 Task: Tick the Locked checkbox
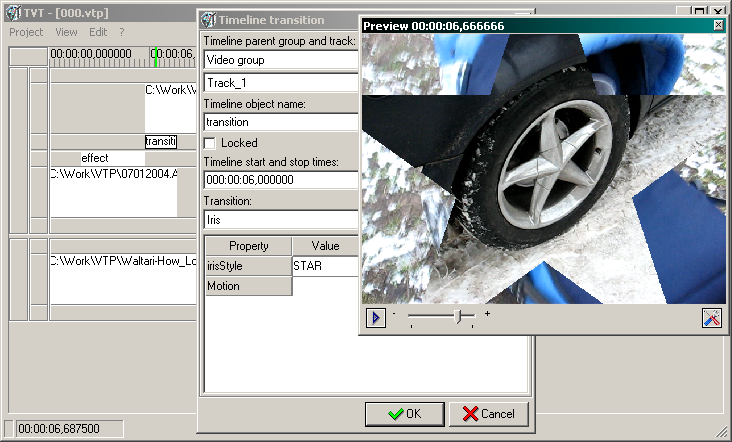(x=210, y=143)
